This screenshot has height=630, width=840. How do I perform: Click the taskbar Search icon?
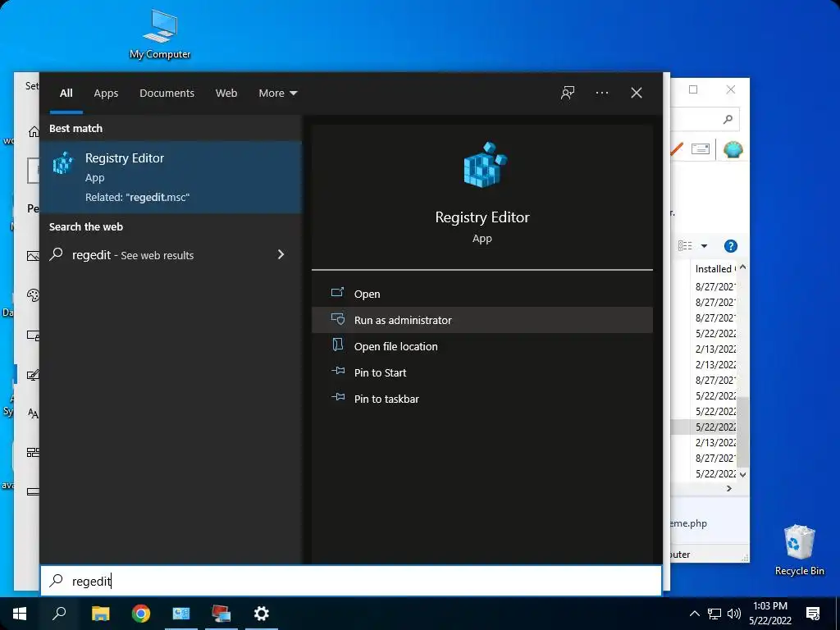(x=59, y=614)
